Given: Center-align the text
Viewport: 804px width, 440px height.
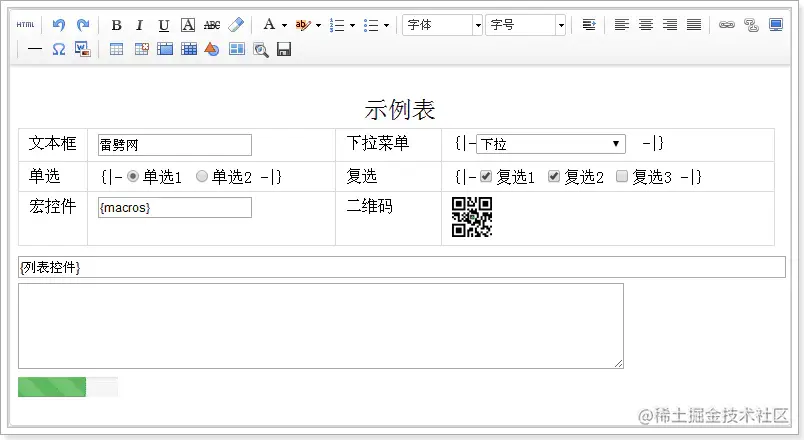Looking at the screenshot, I should pos(646,25).
